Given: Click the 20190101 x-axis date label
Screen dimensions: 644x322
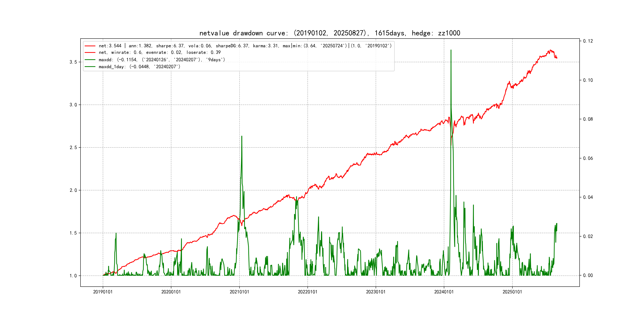Looking at the screenshot, I should pyautogui.click(x=103, y=292).
